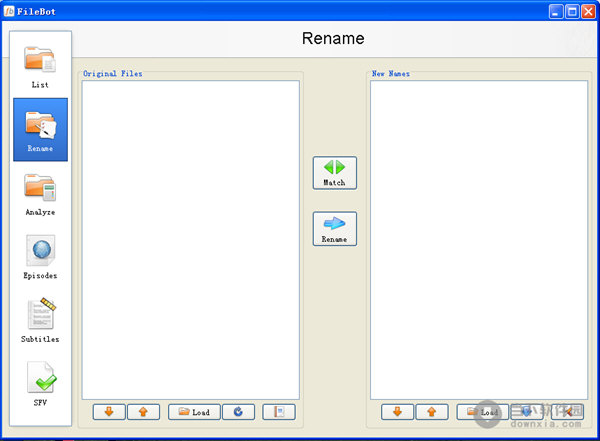Switch to the Episodes panel
Viewport: 600px width, 441px height.
40,257
